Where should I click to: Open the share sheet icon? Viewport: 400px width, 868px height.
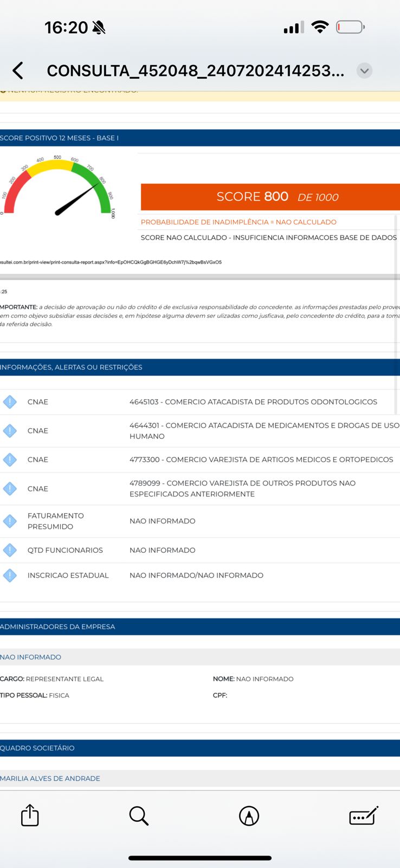30,815
